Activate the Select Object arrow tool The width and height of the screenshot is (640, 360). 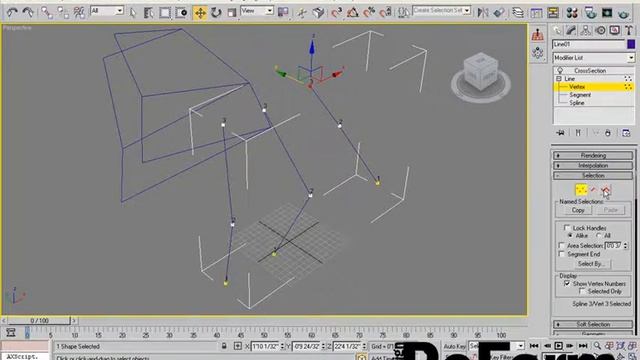point(133,13)
